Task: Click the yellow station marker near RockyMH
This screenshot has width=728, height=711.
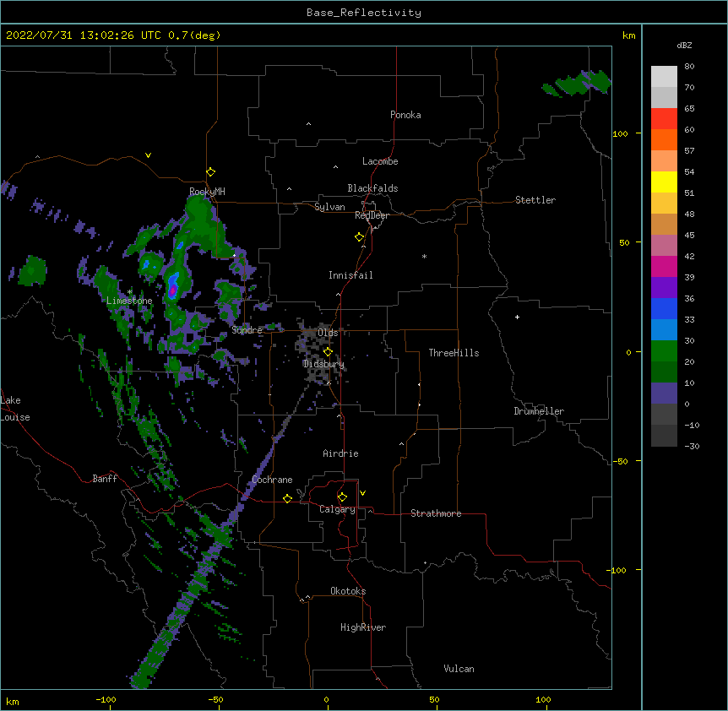Action: (211, 172)
